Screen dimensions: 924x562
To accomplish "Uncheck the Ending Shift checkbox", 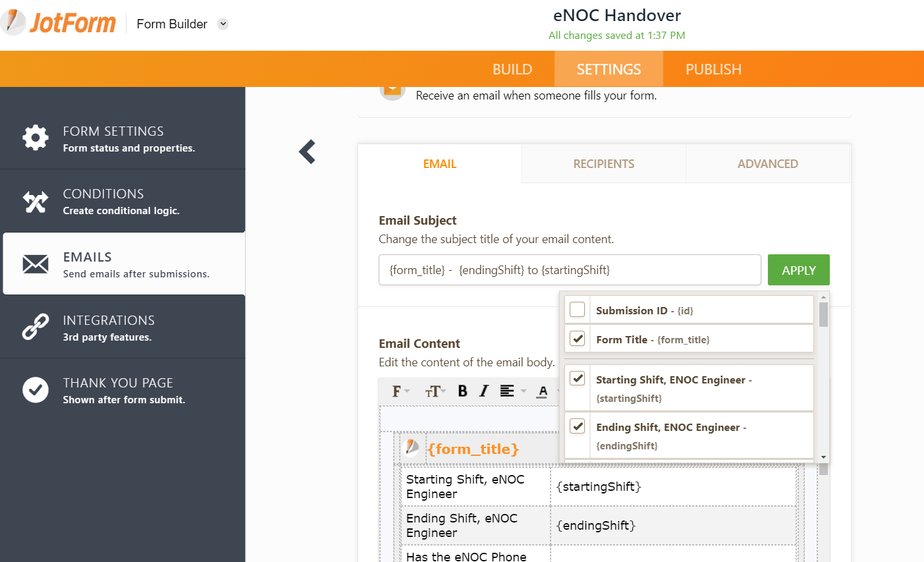I will 577,426.
